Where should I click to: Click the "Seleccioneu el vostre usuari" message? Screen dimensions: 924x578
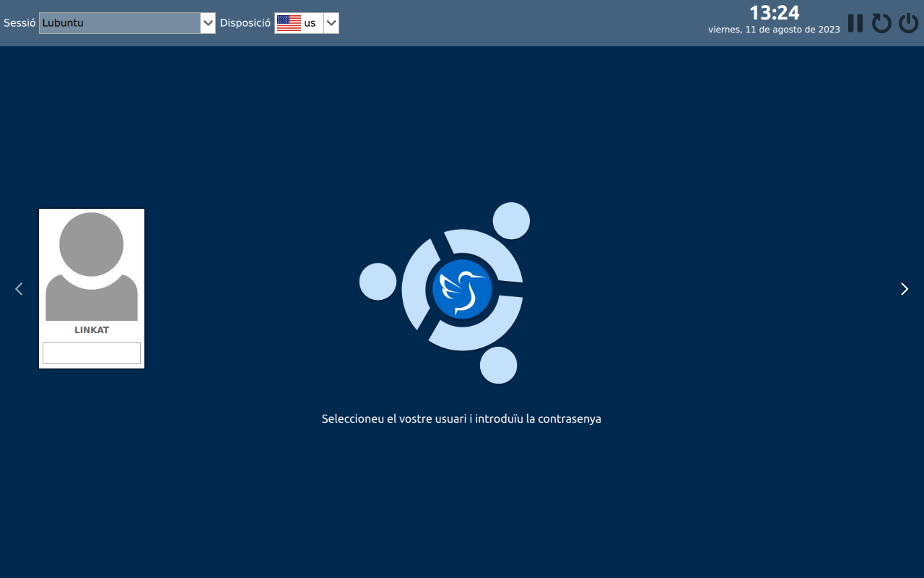[x=461, y=419]
